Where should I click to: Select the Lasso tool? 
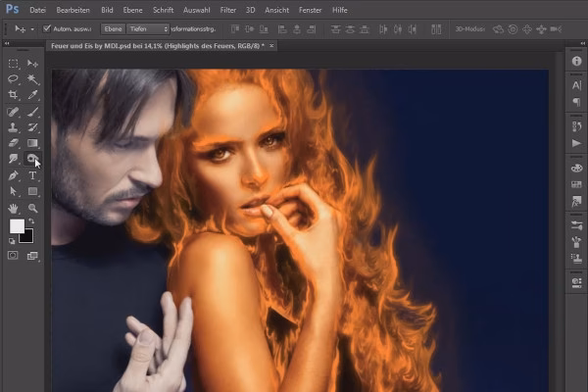point(14,79)
